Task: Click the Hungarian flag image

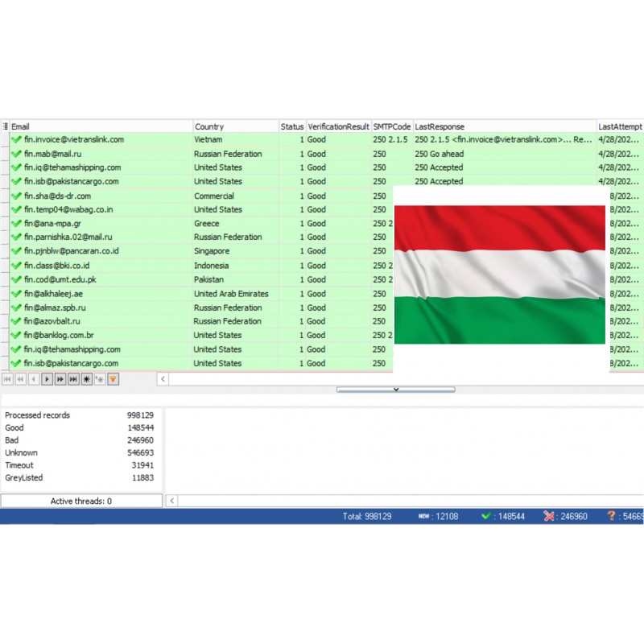Action: coord(499,275)
